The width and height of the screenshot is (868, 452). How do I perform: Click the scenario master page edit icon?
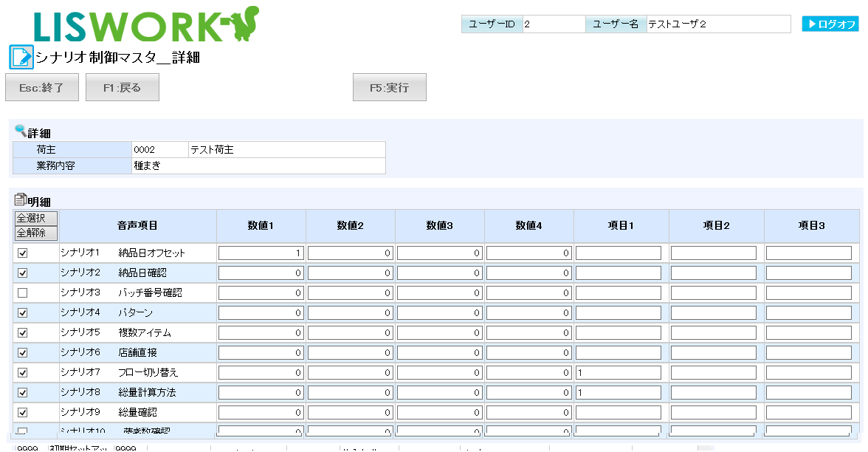(21, 57)
